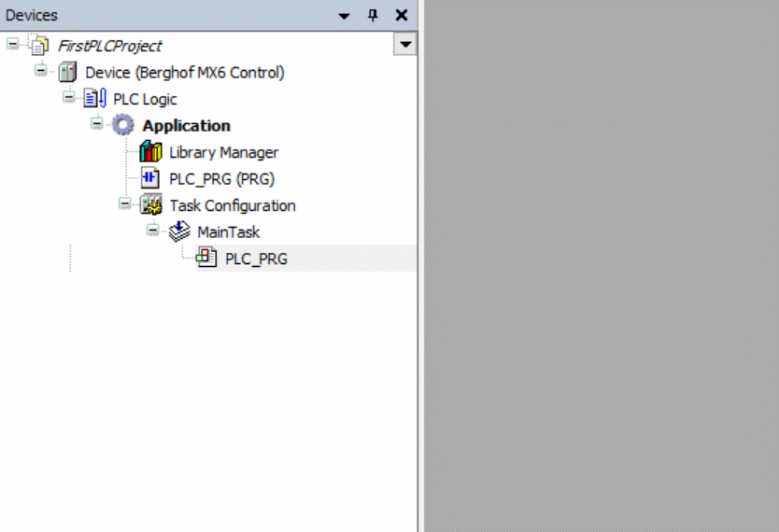
Task: Open Devices panel window position menu arrow
Action: click(x=344, y=16)
